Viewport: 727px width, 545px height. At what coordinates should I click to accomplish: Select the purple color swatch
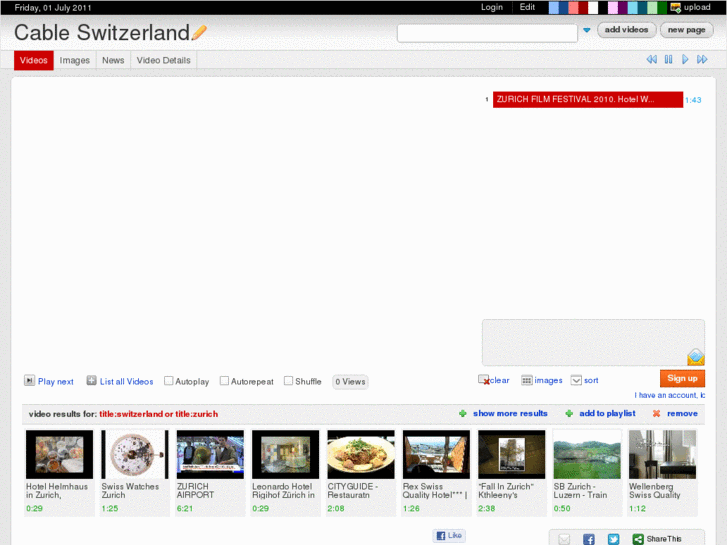click(x=623, y=7)
